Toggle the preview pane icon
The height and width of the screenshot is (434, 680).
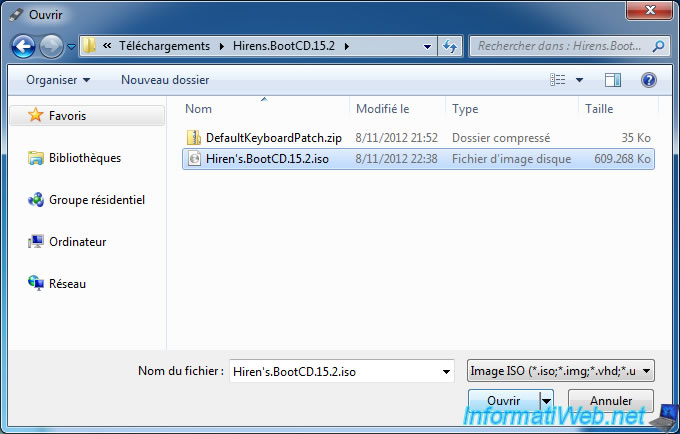coord(613,80)
